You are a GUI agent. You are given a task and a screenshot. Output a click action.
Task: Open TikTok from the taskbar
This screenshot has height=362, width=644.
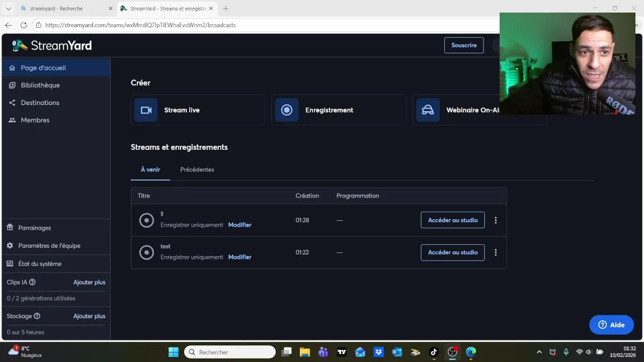tap(434, 352)
